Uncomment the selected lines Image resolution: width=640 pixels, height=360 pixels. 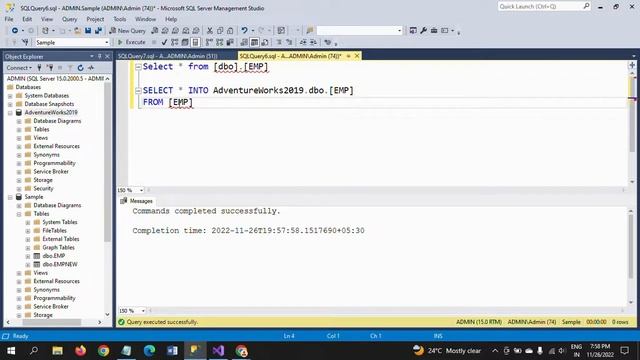point(289,42)
